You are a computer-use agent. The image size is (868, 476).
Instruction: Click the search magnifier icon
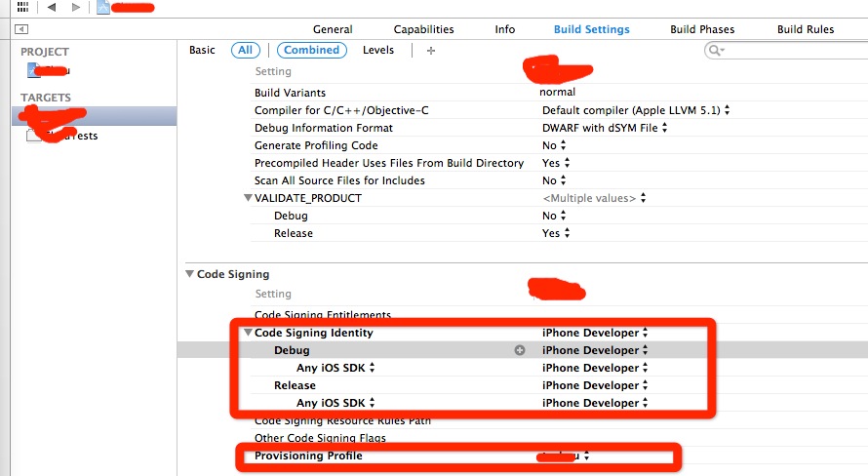point(715,51)
